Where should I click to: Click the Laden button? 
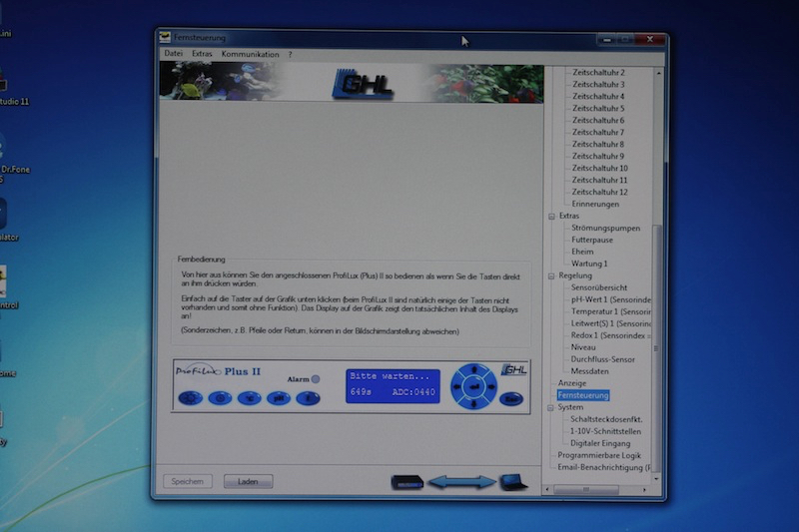248,481
